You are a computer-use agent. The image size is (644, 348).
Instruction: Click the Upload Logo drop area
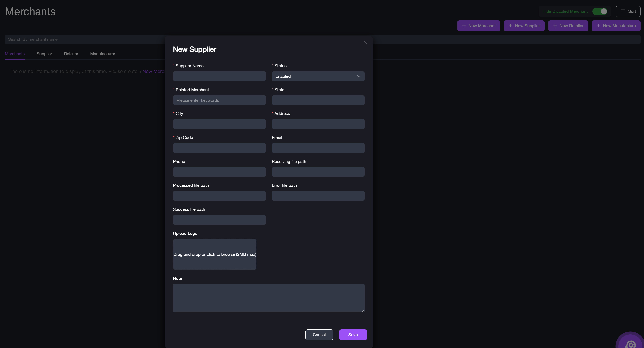(x=215, y=254)
